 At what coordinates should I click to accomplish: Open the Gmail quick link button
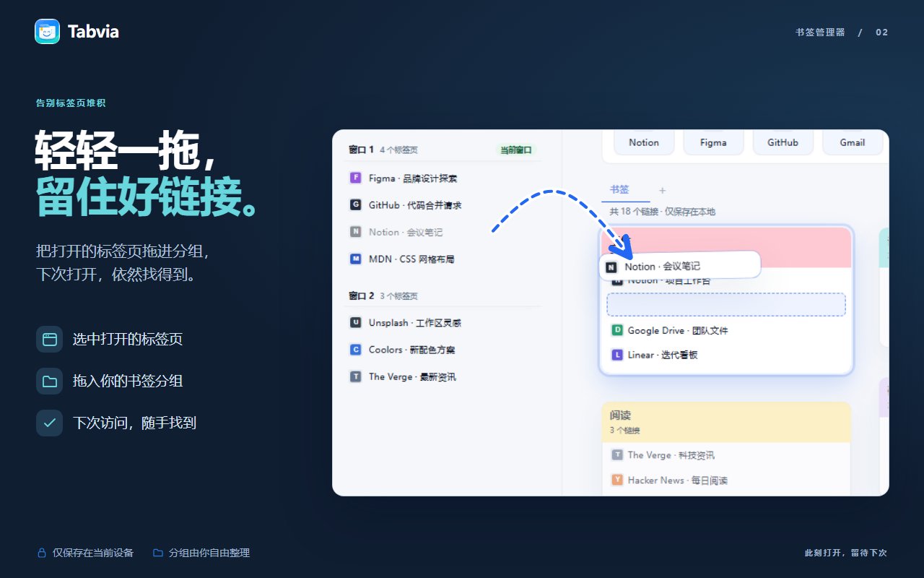(x=853, y=142)
